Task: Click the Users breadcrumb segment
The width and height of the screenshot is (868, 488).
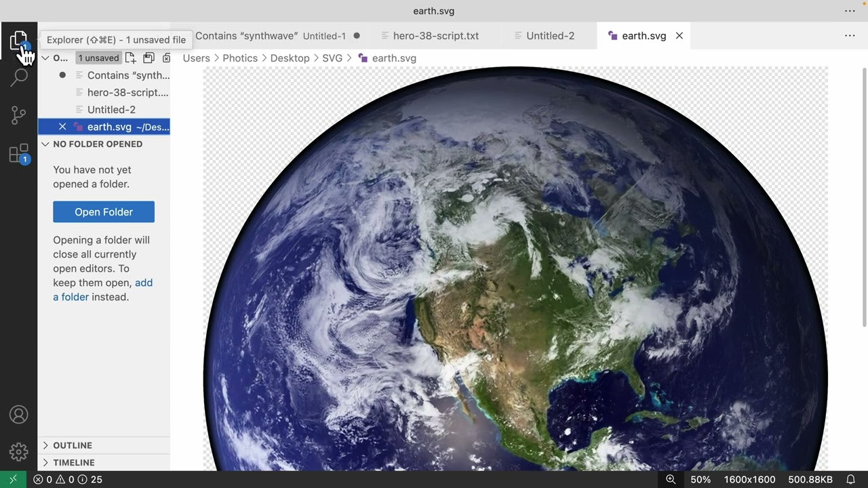Action: [196, 58]
